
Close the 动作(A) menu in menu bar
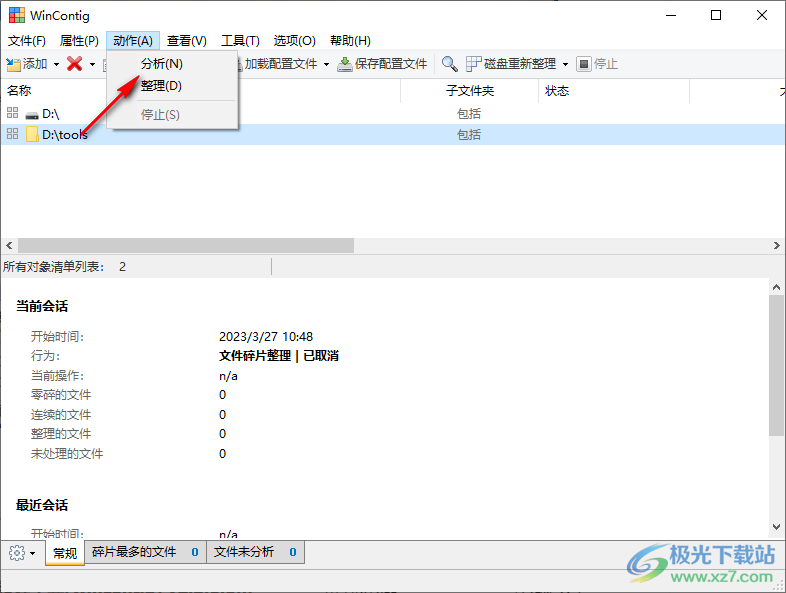point(133,41)
